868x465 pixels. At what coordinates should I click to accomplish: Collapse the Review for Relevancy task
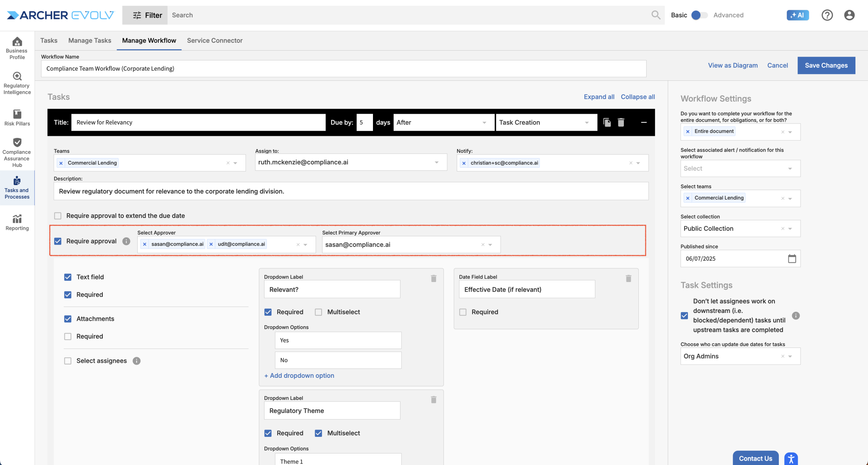tap(644, 122)
